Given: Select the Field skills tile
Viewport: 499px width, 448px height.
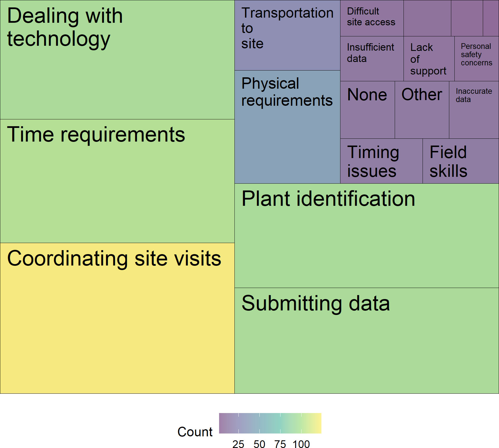Looking at the screenshot, I should coord(461,161).
